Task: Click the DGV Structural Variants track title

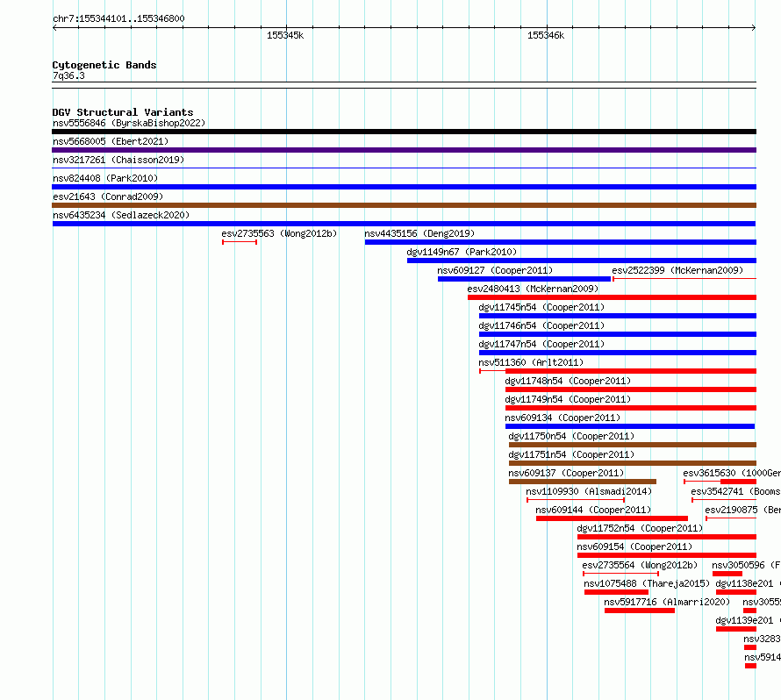Action: tap(123, 112)
